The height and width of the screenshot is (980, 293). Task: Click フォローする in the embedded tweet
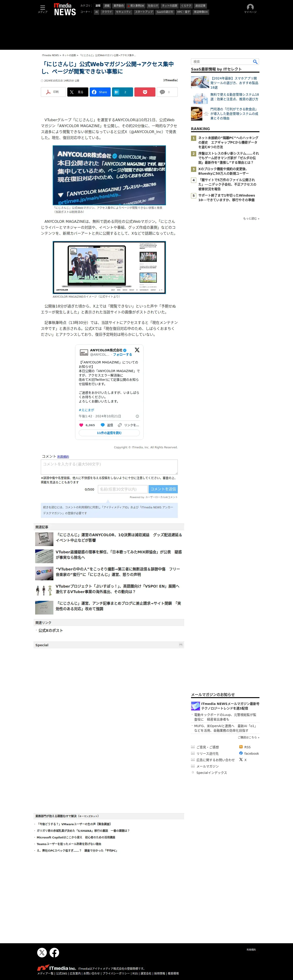click(x=123, y=355)
